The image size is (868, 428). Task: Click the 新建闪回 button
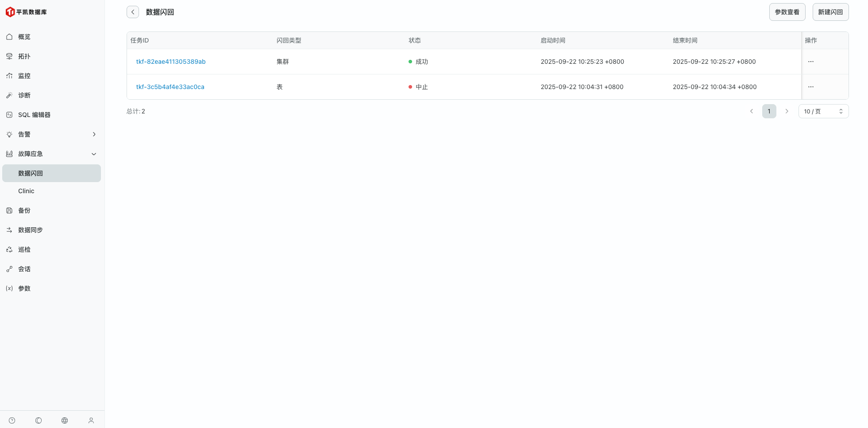click(x=830, y=12)
